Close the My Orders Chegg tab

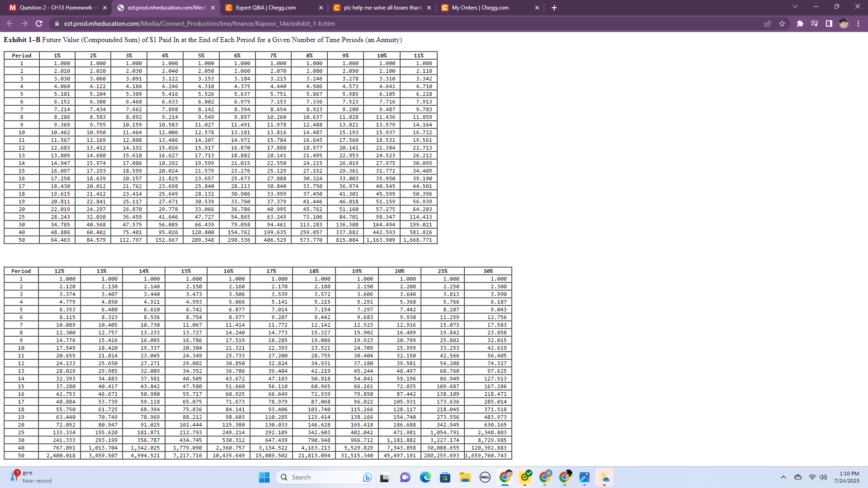tap(537, 8)
